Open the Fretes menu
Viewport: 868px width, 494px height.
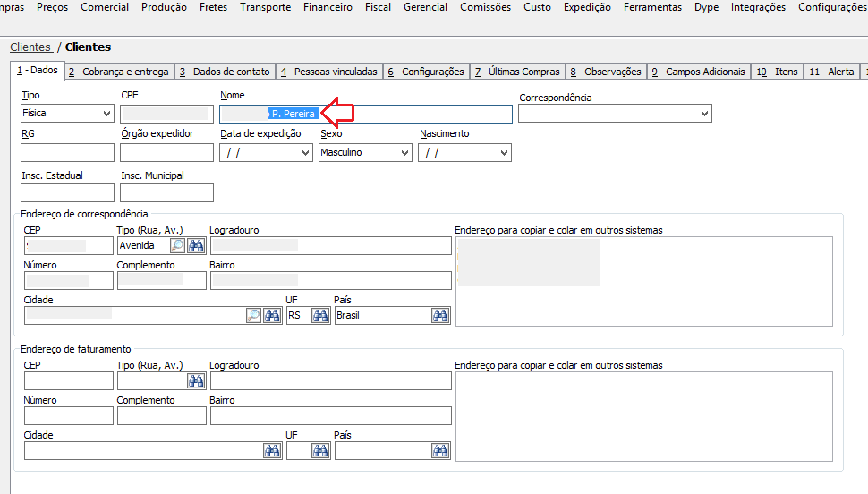point(213,7)
